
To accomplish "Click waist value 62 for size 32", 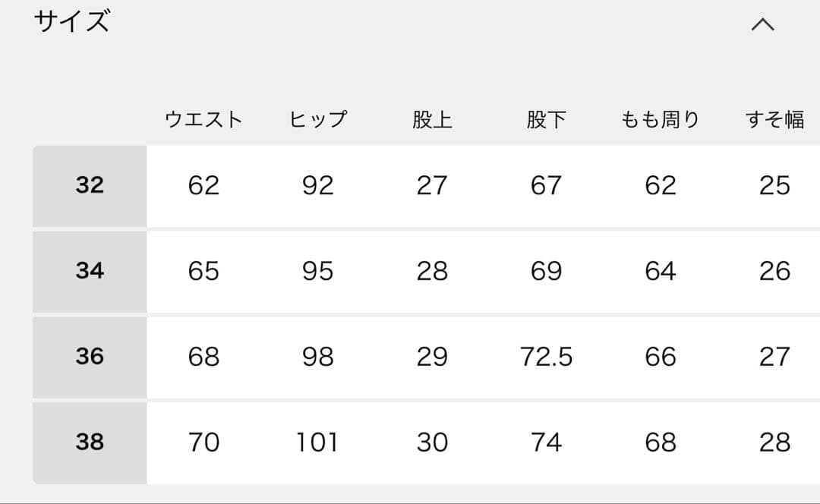I will [203, 186].
